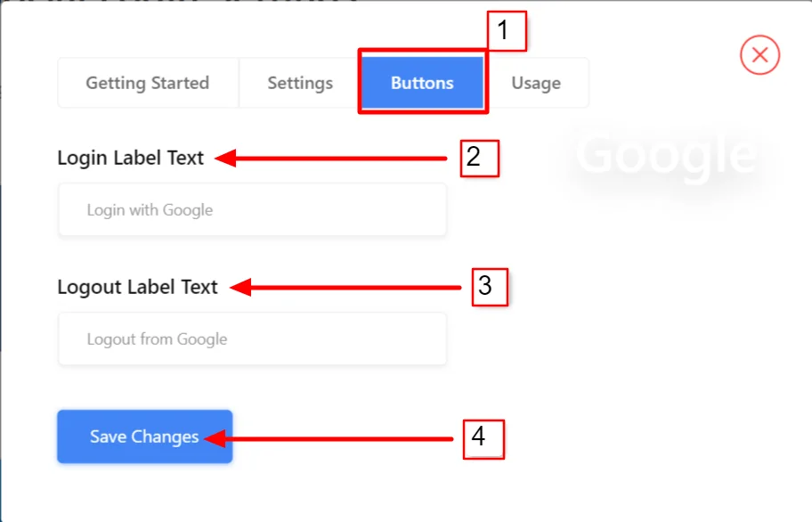Focus the Login with Google input field

252,210
